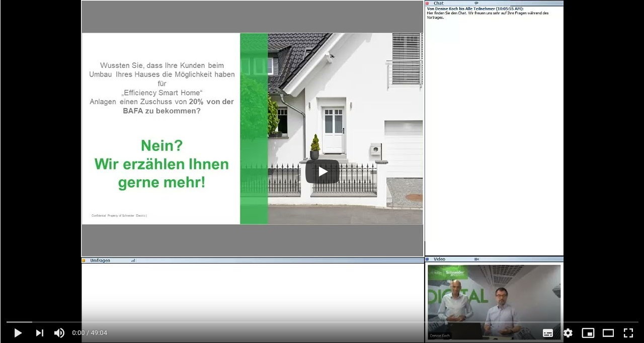Click the speech bubble icon in Chat header
Screen dimensions: 644x343
click(x=476, y=3)
